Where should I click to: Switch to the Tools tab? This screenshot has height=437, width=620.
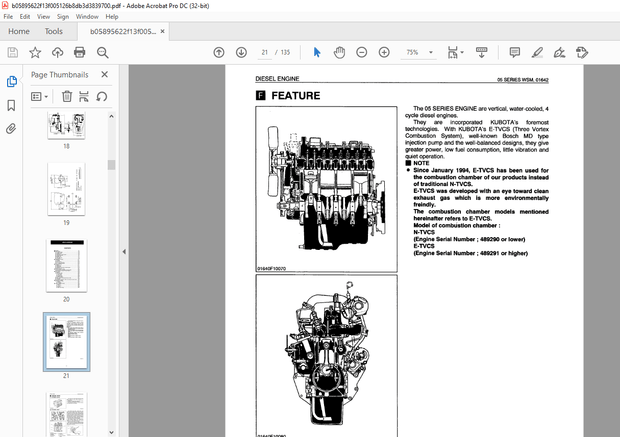pyautogui.click(x=54, y=31)
